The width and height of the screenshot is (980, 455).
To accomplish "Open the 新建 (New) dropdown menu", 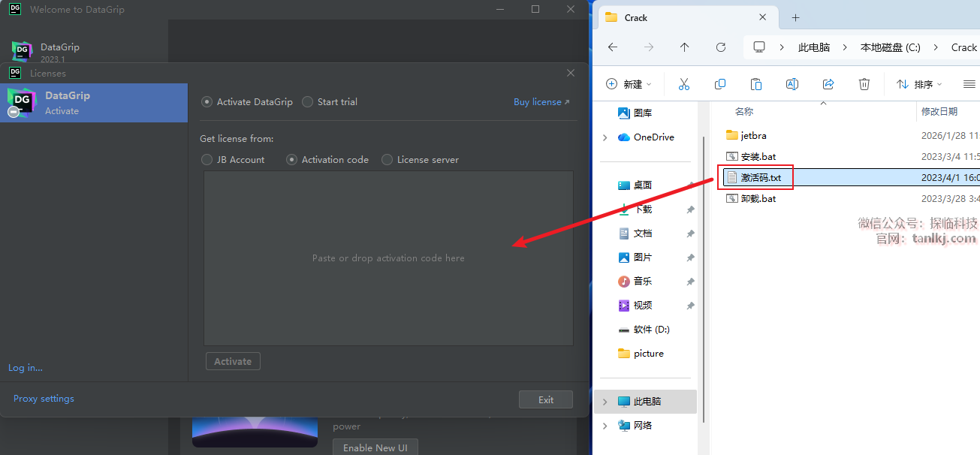I will point(629,84).
